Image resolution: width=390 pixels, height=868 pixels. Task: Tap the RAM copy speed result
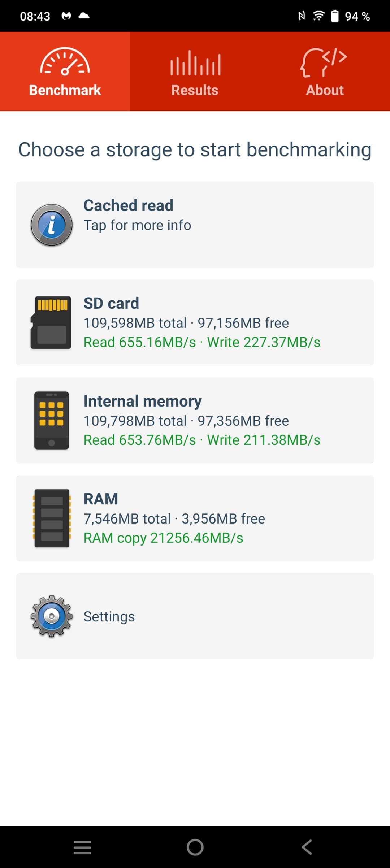[x=163, y=538]
